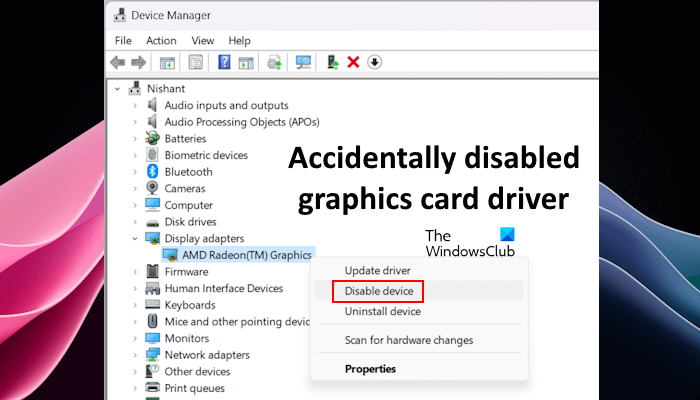This screenshot has height=400, width=700.
Task: Click the Enable device green-arrow toolbar icon
Action: (333, 62)
